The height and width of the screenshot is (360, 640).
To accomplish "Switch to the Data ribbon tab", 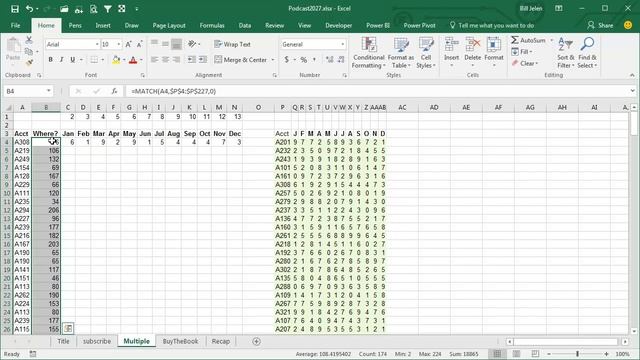I will [x=245, y=25].
